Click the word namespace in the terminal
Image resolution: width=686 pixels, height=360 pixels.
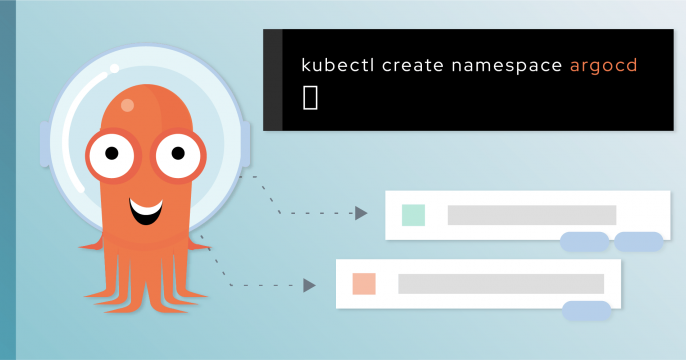tap(507, 66)
